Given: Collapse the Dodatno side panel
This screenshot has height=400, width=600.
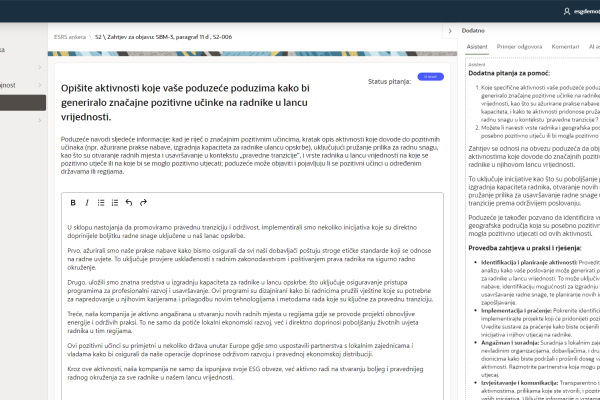Looking at the screenshot, I should [450, 32].
